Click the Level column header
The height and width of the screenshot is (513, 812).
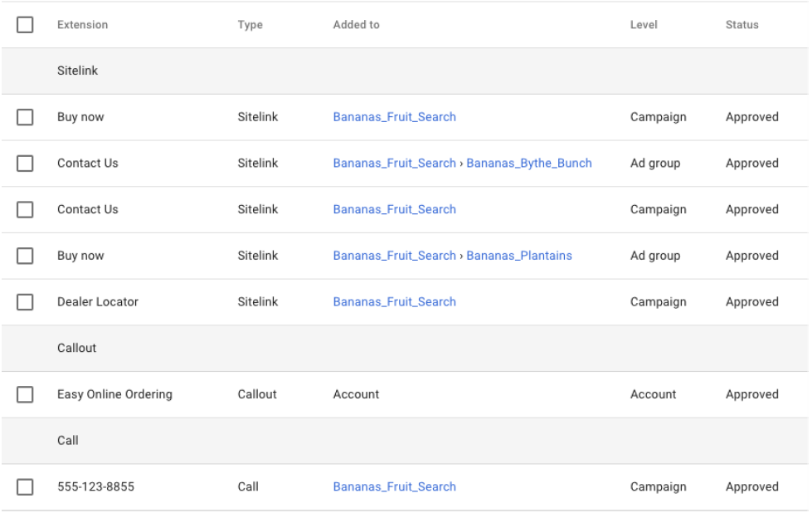(644, 24)
